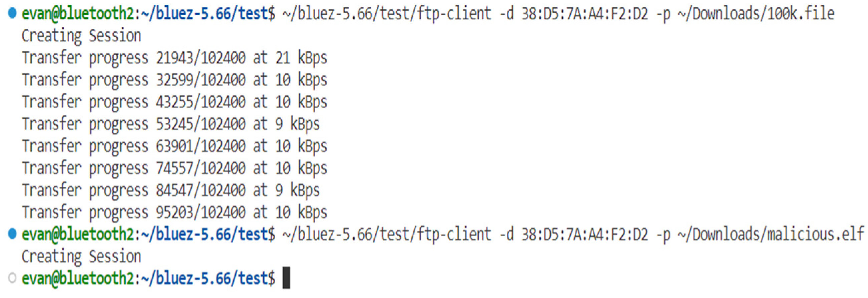The width and height of the screenshot is (868, 298).
Task: Click the "Transfer progress 32599/102400" line
Action: pos(174,80)
